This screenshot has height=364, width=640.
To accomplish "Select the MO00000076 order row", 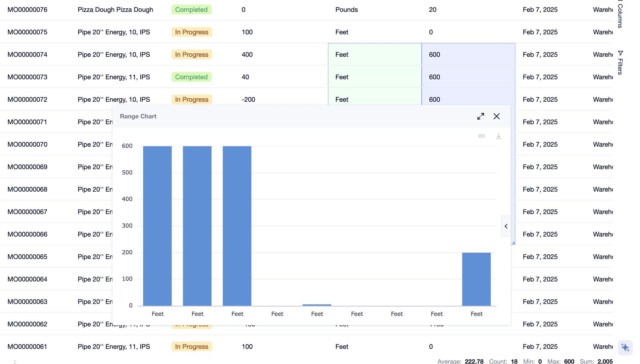I will pyautogui.click(x=27, y=10).
